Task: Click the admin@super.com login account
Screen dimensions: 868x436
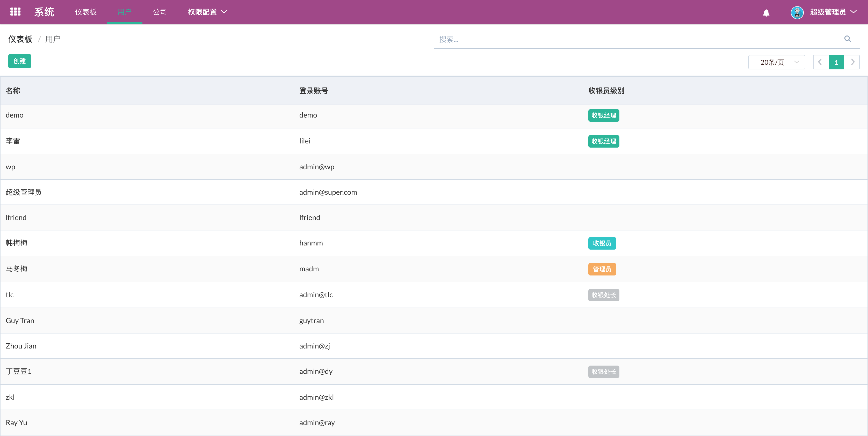Action: (328, 192)
